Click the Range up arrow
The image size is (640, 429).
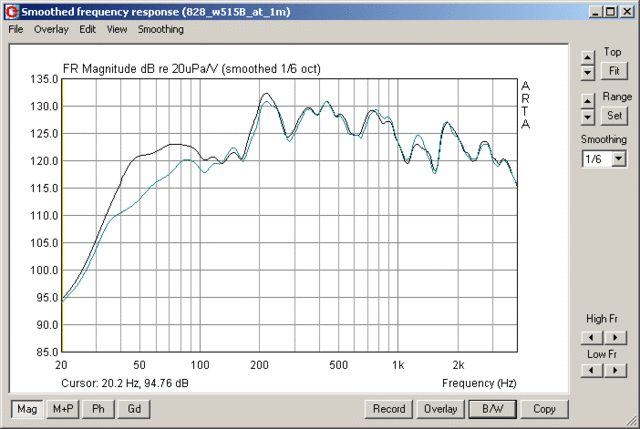(x=587, y=100)
